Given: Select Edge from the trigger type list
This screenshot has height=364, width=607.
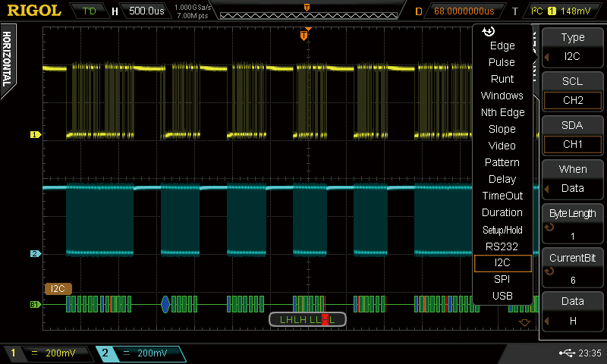Looking at the screenshot, I should 502,45.
